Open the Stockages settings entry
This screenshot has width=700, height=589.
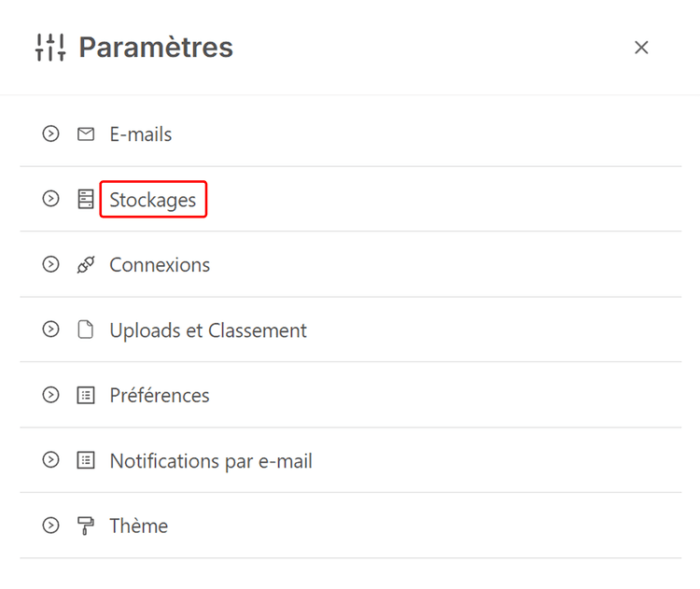(153, 200)
